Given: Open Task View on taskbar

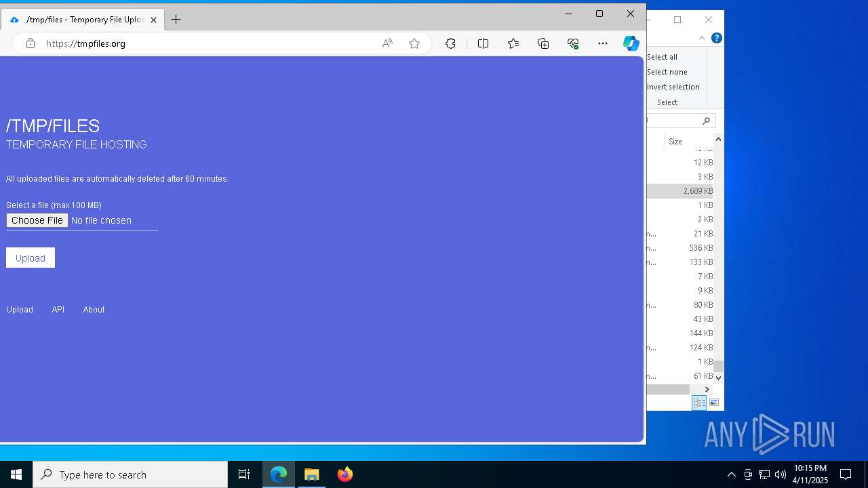Looking at the screenshot, I should 244,474.
